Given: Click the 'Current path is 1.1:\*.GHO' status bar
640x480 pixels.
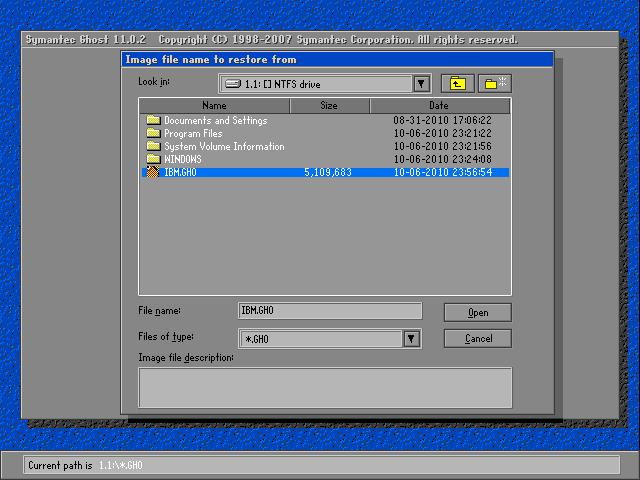Looking at the screenshot, I should [x=322, y=465].
